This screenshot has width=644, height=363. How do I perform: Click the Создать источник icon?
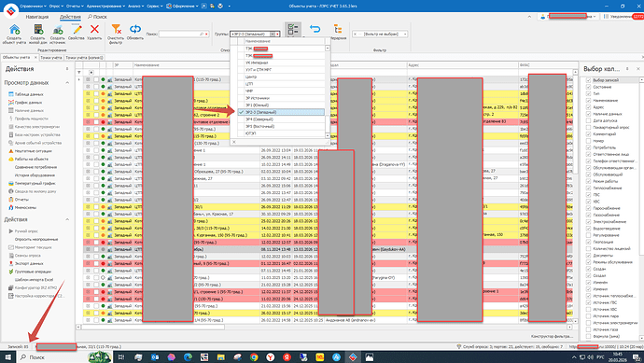pos(58,30)
